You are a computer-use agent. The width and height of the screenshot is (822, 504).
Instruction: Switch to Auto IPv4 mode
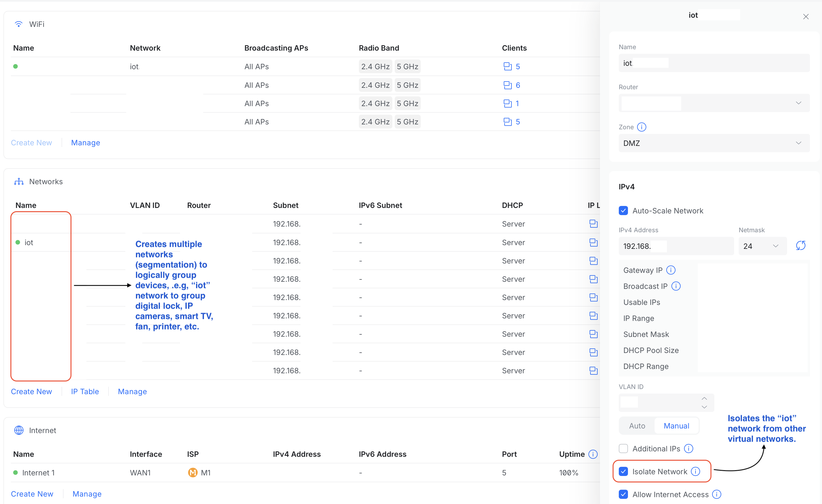[637, 426]
